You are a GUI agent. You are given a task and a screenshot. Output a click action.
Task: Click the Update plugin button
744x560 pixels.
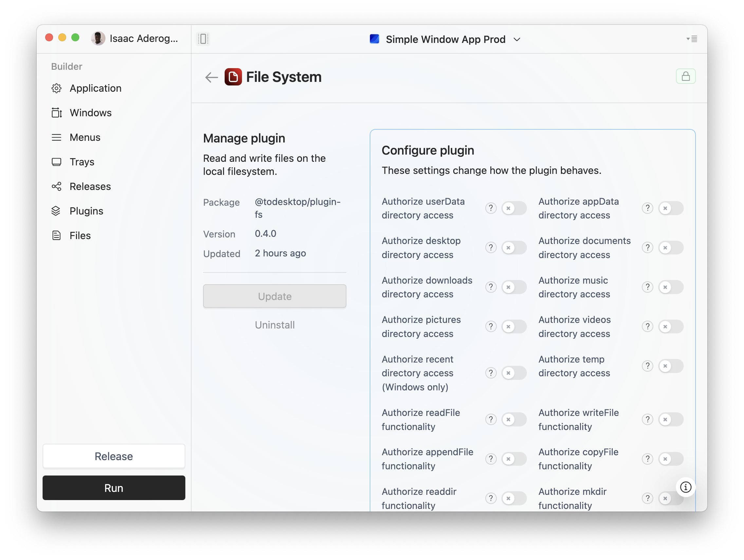pyautogui.click(x=275, y=296)
